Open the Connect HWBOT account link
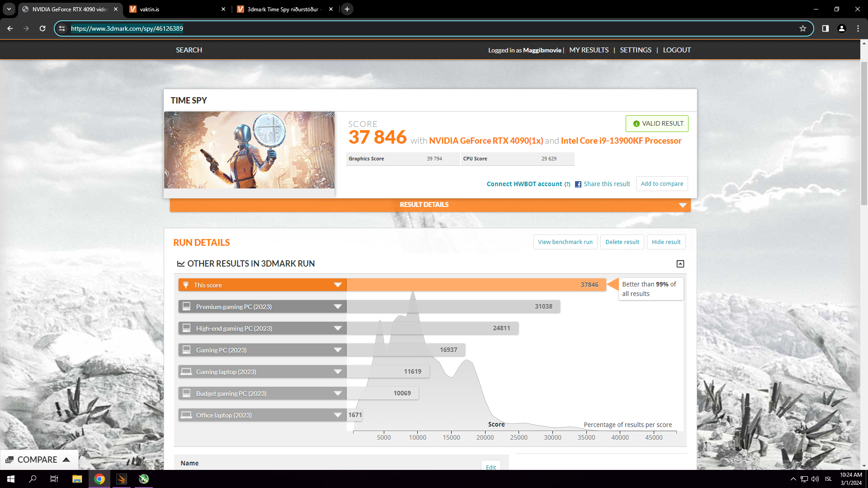Viewport: 868px width, 488px height. pyautogui.click(x=524, y=184)
